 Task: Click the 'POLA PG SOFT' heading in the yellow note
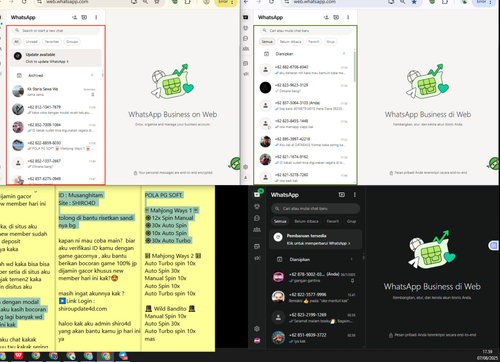click(164, 195)
